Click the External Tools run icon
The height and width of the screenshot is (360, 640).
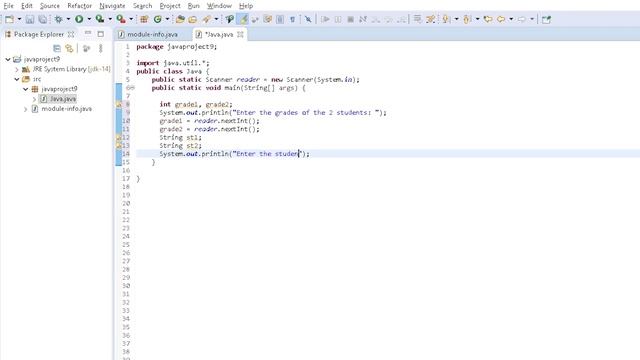point(121,19)
